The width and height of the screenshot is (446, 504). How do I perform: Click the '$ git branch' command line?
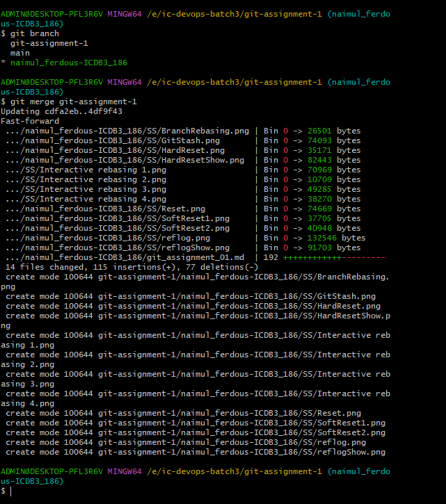click(30, 34)
